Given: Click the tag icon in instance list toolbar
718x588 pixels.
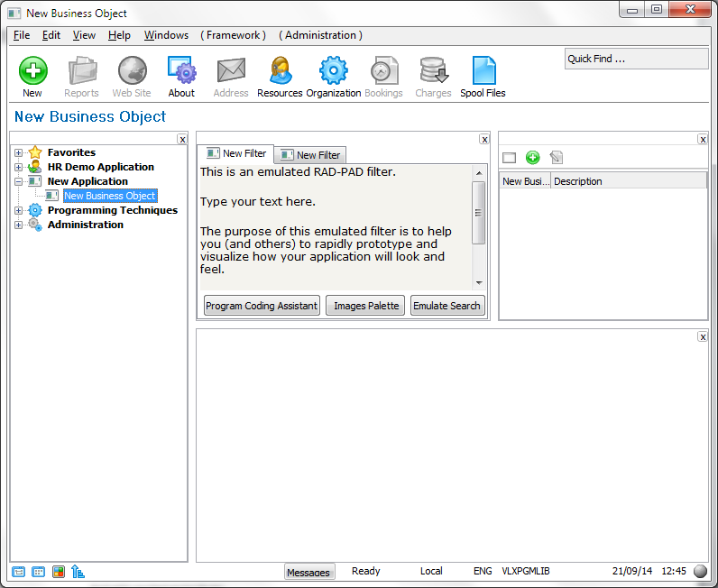Looking at the screenshot, I should click(557, 158).
